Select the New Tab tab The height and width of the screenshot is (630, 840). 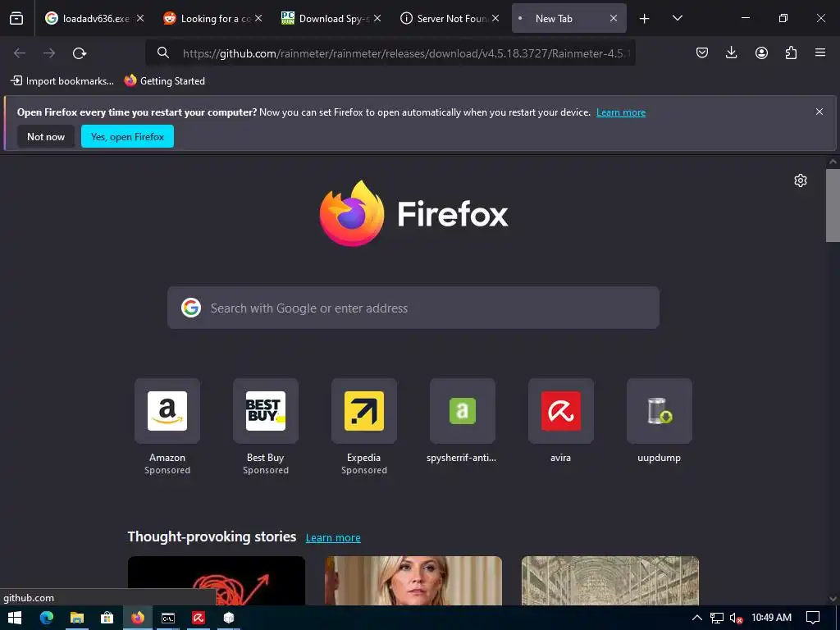click(x=569, y=18)
